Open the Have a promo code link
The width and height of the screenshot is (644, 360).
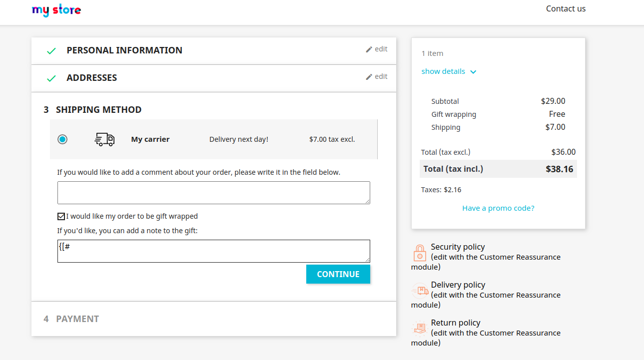click(498, 208)
